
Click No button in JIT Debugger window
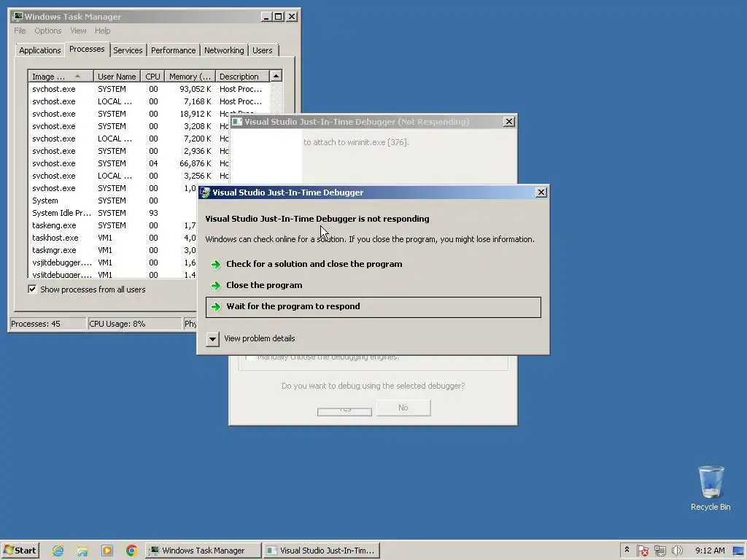[x=403, y=408]
